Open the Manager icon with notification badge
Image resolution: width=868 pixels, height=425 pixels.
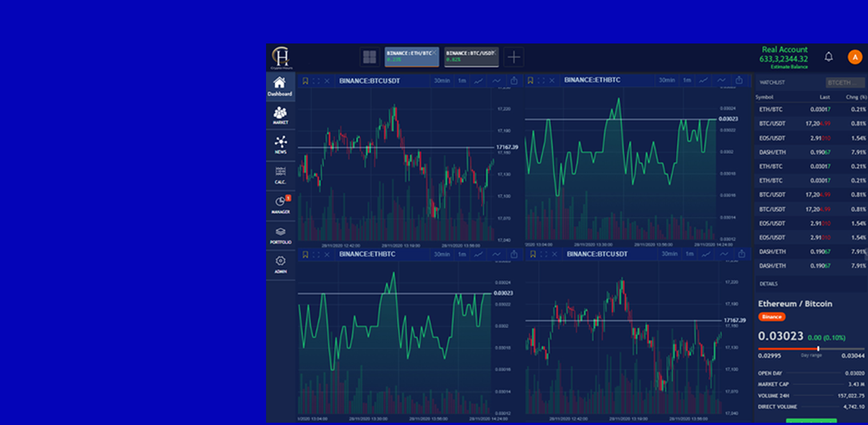click(x=280, y=204)
